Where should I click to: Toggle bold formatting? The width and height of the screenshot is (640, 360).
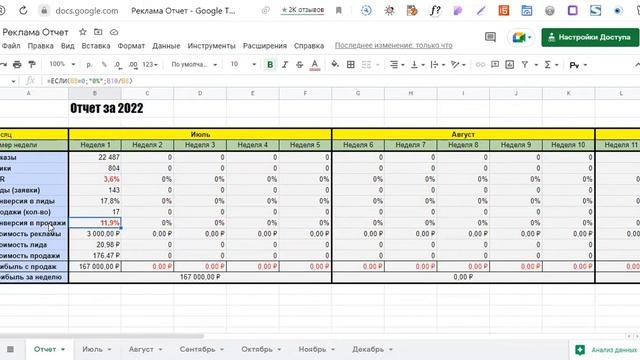[x=270, y=64]
